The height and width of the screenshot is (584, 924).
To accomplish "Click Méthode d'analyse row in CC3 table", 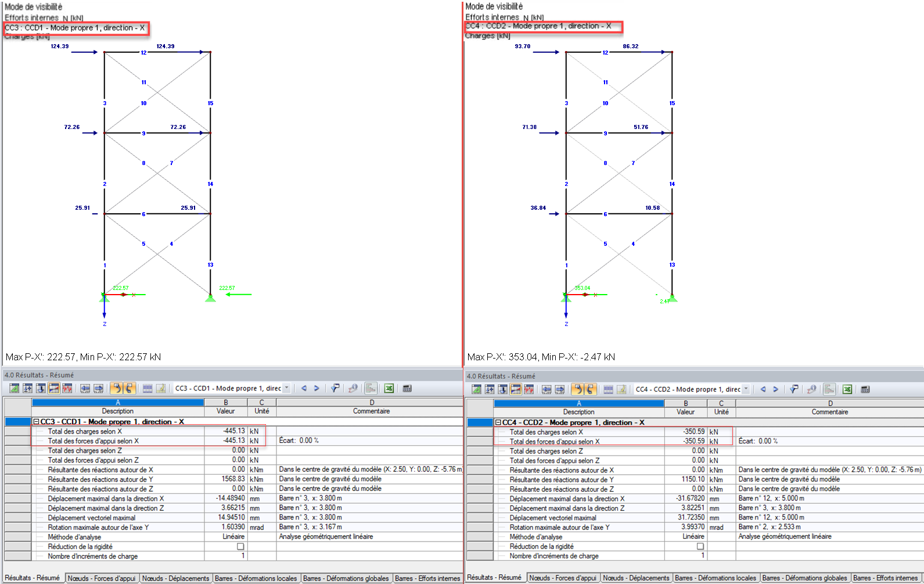I will [233, 537].
